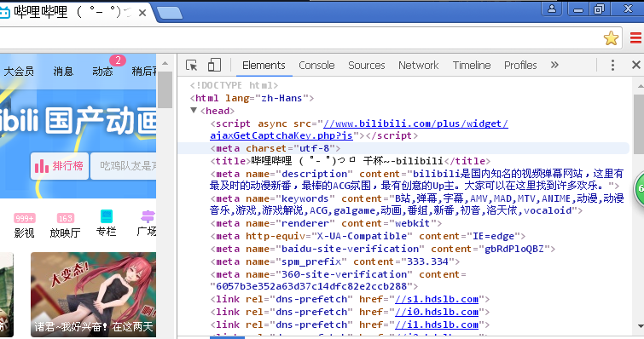Open Chrome main menu hamburger icon
Screen dimensions: 644x339
click(x=636, y=38)
